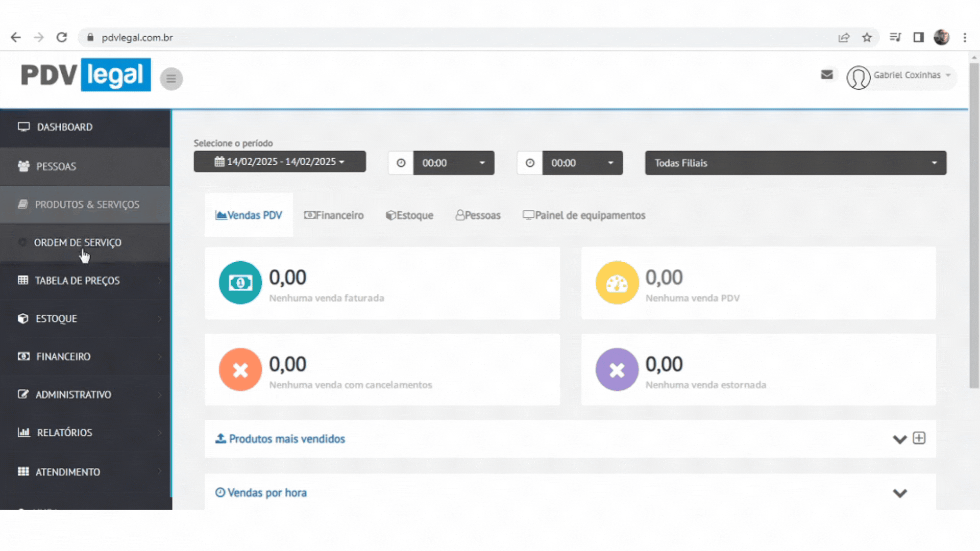The image size is (980, 551).
Task: Open the date range period dropdown
Action: pos(280,162)
